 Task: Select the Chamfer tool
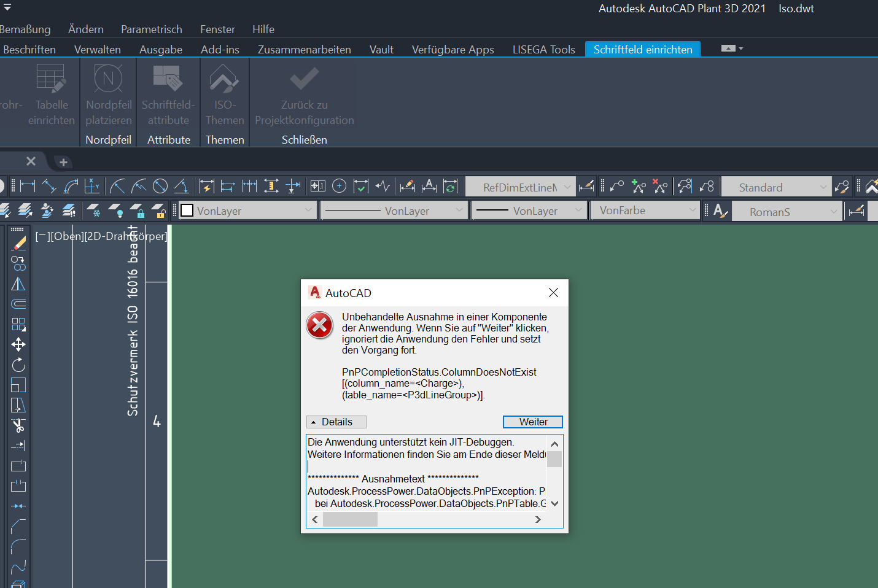click(x=18, y=527)
